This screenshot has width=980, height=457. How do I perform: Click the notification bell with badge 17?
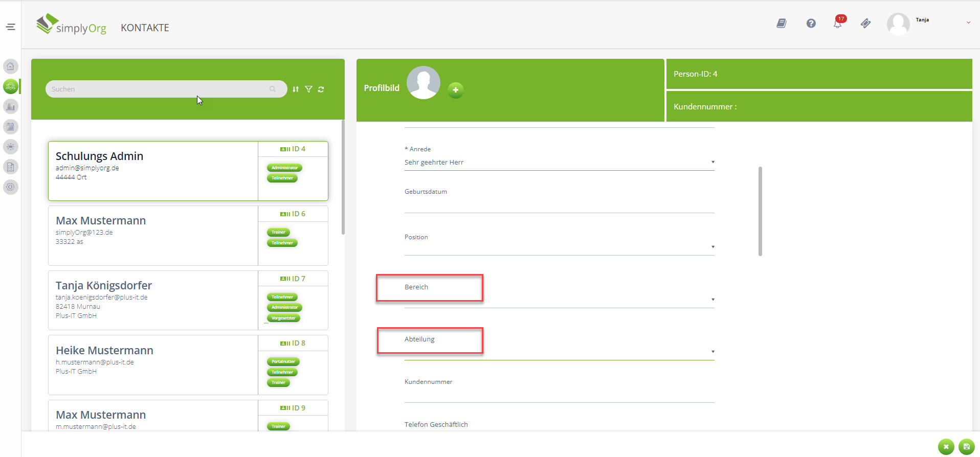[838, 24]
